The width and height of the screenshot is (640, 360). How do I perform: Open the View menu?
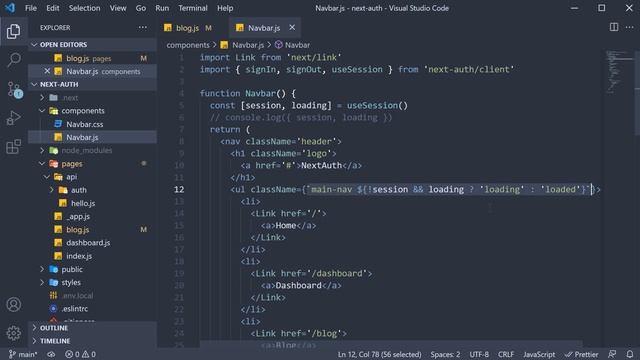(118, 8)
